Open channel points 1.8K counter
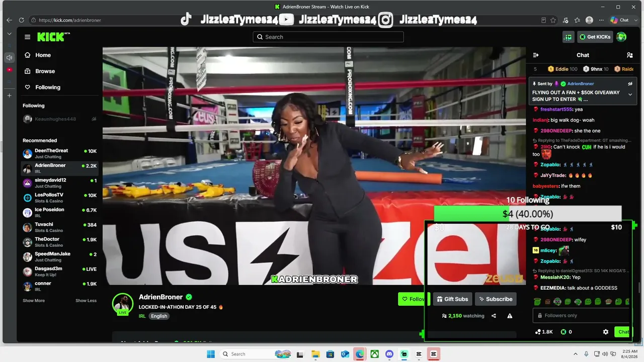Viewport: 644px width, 362px height. [544, 332]
